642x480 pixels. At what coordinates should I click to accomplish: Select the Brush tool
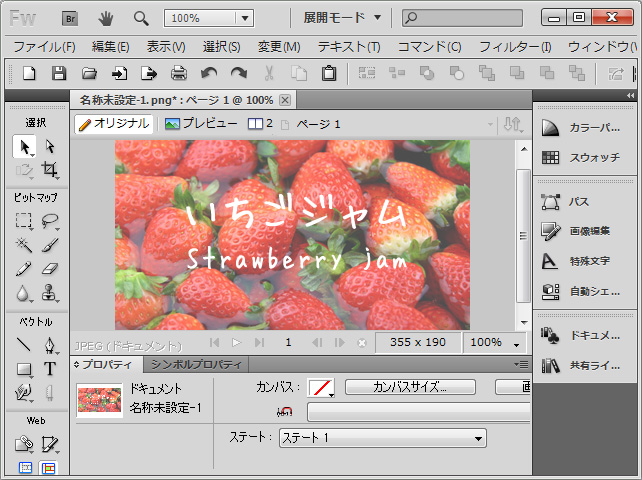click(x=50, y=245)
